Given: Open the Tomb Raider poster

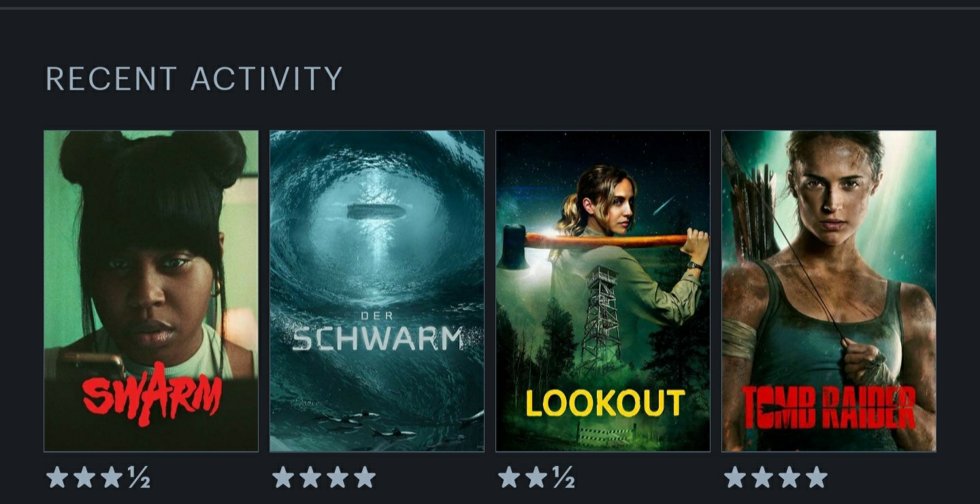Looking at the screenshot, I should [x=829, y=291].
